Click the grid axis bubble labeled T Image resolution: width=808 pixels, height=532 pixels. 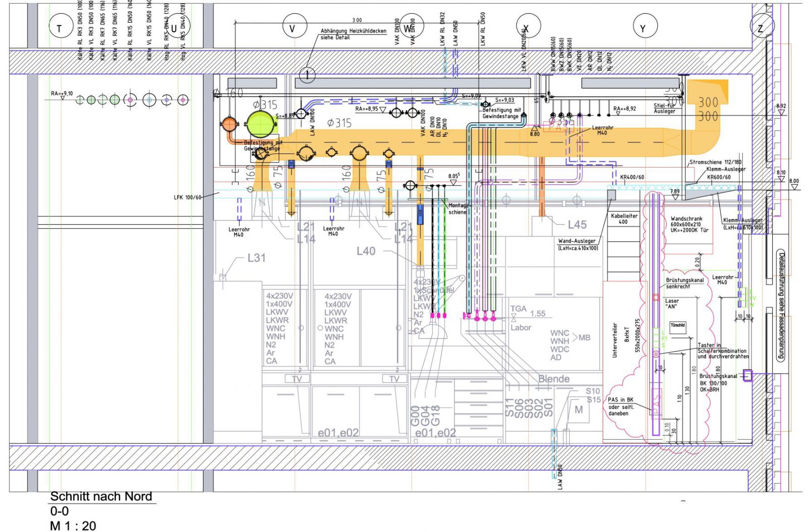click(x=60, y=28)
